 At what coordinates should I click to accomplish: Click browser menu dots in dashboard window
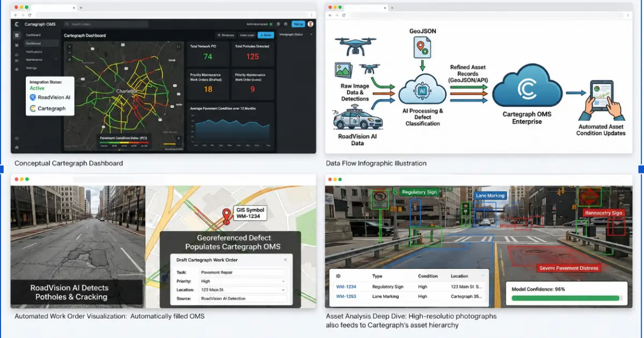pos(311,15)
